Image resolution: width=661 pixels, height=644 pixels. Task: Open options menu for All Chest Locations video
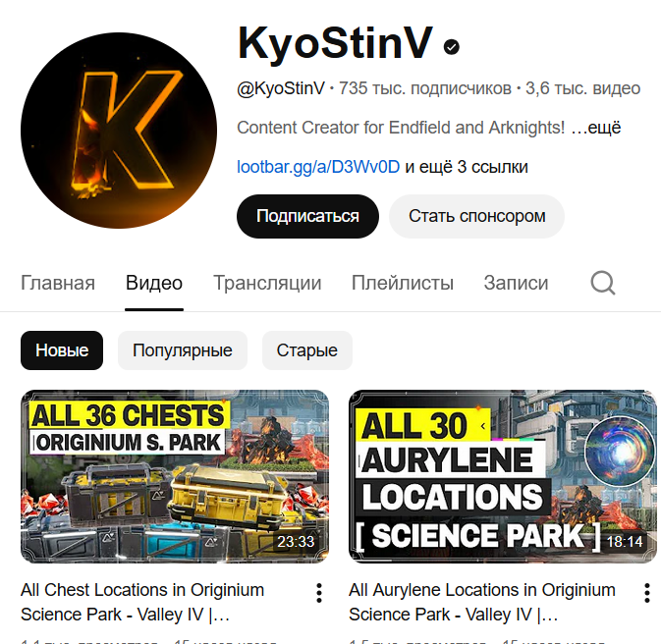click(x=319, y=593)
